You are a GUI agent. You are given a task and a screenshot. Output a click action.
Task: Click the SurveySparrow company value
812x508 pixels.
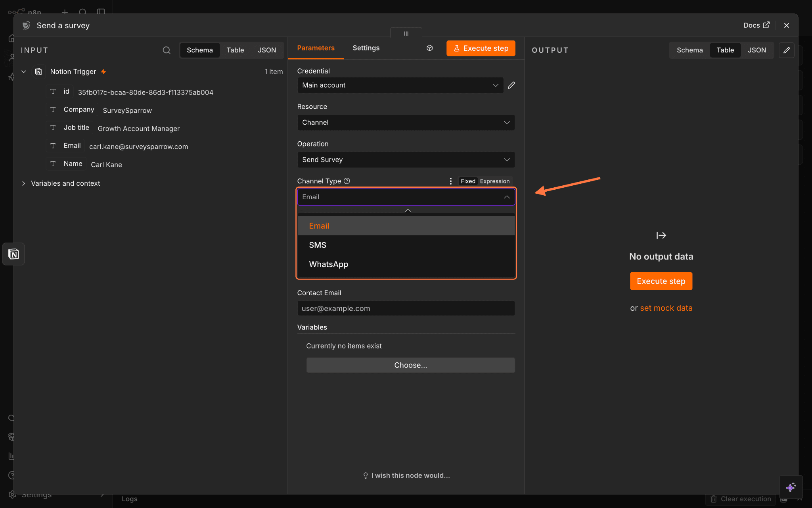coord(127,111)
